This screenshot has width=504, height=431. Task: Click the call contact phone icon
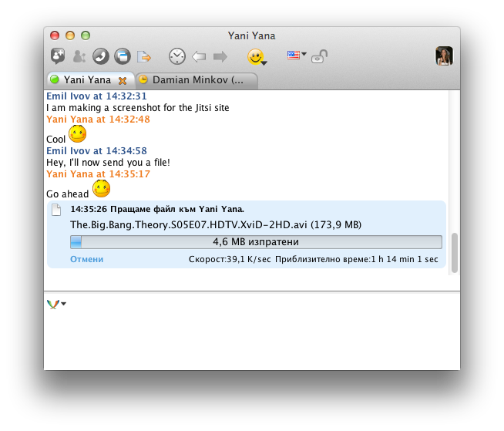[x=101, y=56]
